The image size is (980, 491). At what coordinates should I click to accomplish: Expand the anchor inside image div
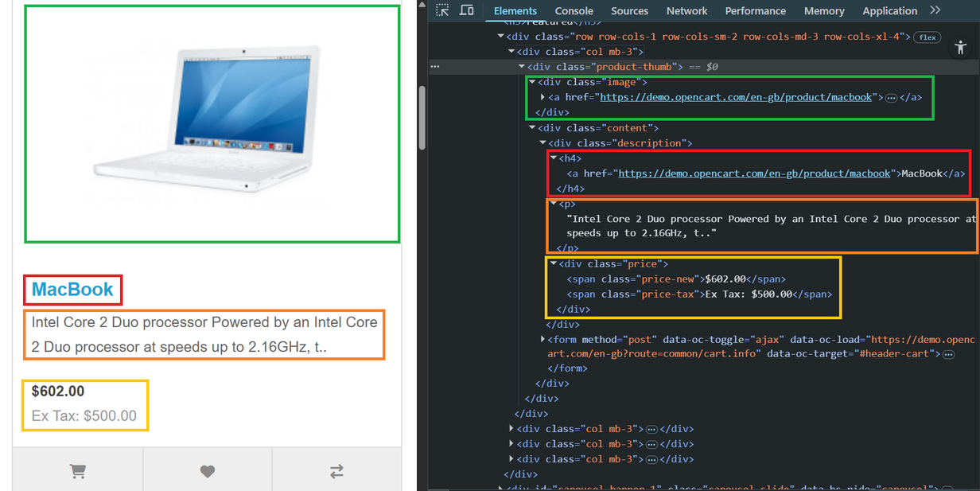point(543,97)
